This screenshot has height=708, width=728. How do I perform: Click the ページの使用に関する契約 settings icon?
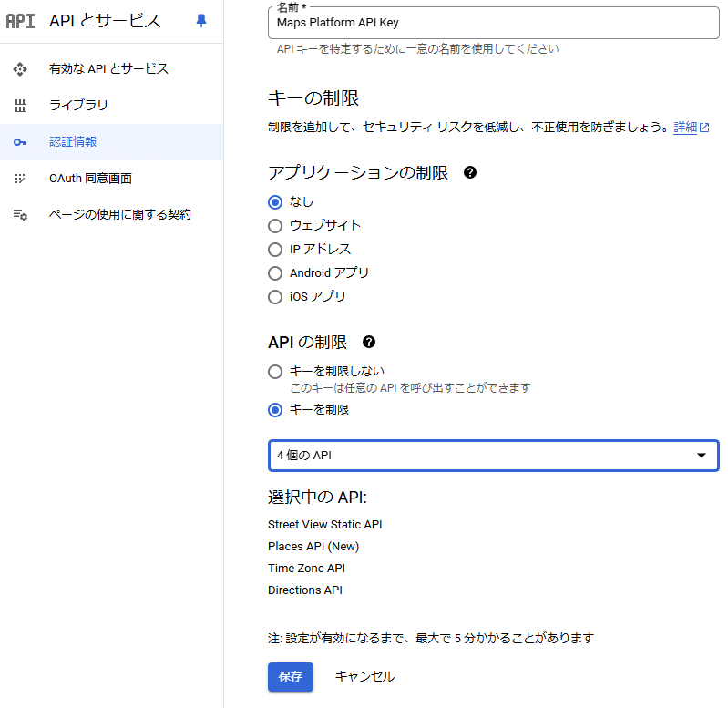(20, 215)
